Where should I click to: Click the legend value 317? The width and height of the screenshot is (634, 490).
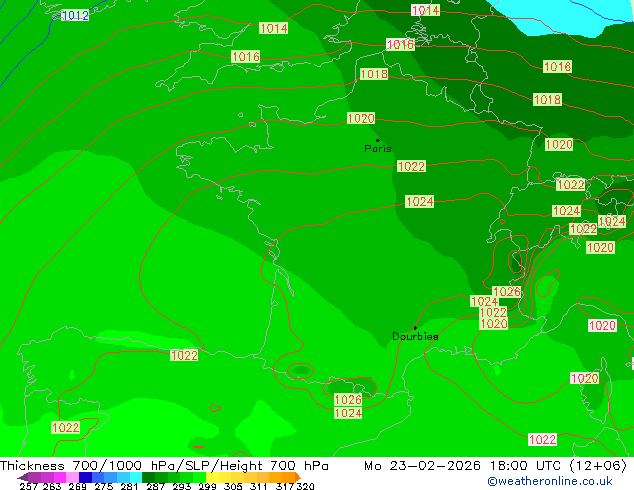285,486
